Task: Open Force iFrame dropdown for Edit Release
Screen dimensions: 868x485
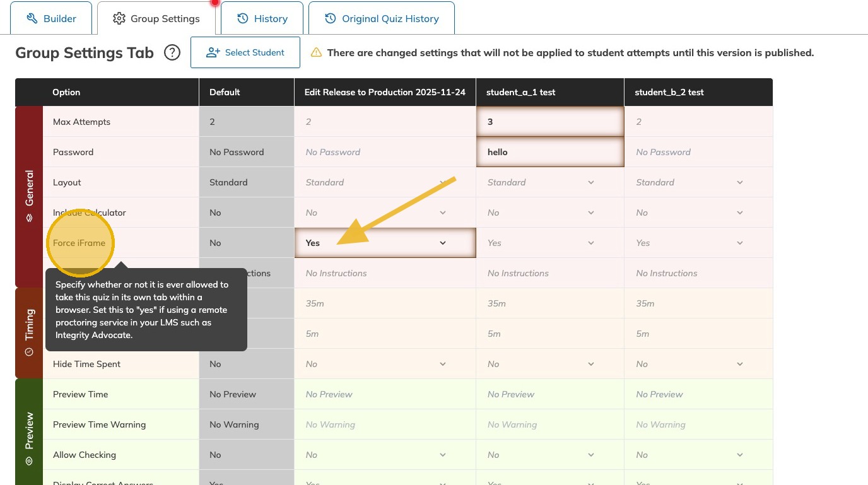Action: (385, 243)
